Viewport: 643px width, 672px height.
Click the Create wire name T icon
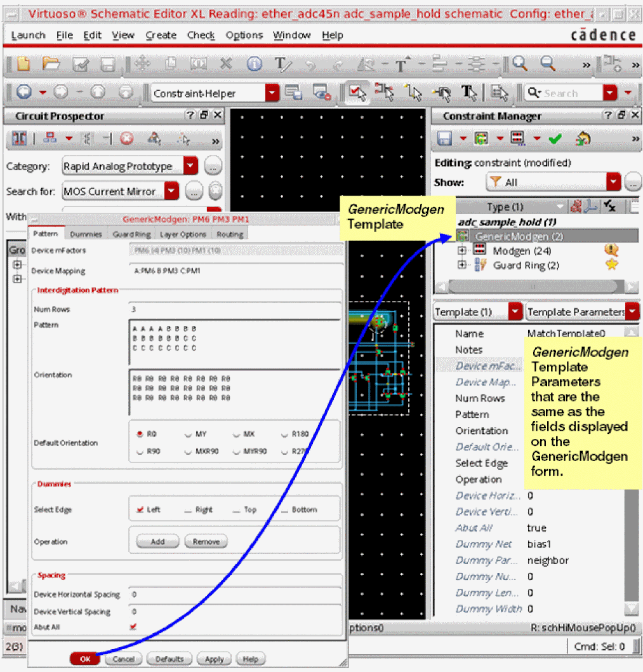tap(282, 65)
